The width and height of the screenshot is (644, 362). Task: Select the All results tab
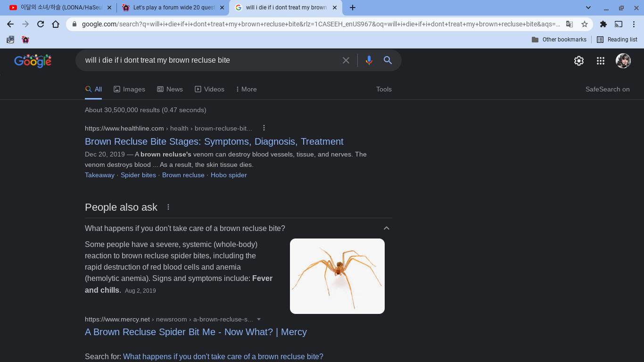pyautogui.click(x=93, y=89)
